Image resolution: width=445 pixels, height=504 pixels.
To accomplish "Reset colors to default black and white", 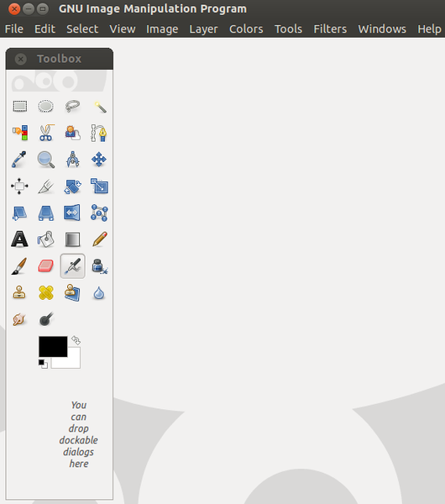I will 43,364.
